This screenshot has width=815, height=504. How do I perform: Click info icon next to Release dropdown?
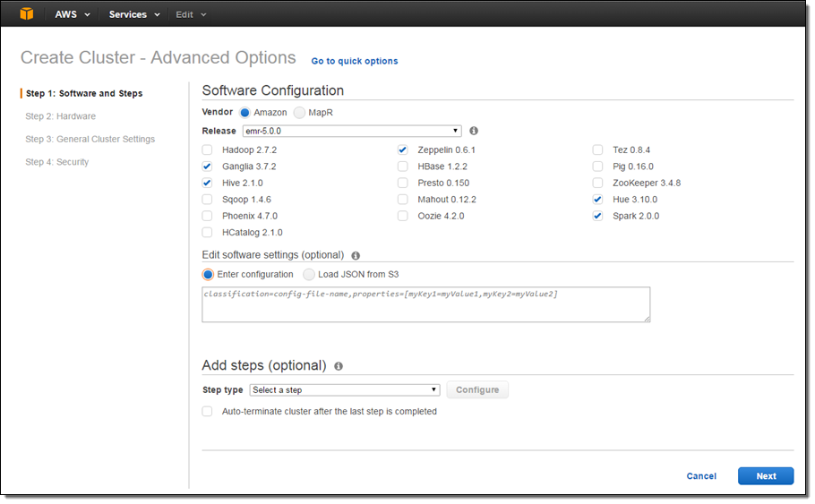474,131
